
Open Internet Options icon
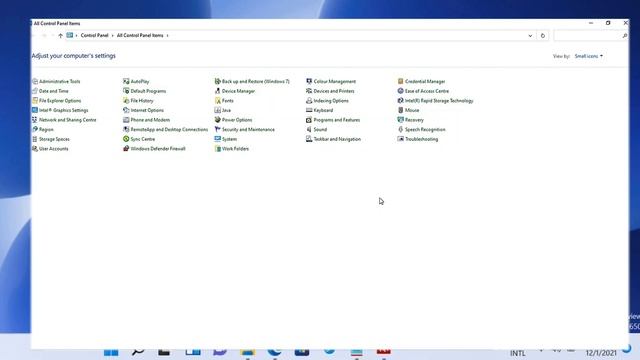coord(126,110)
